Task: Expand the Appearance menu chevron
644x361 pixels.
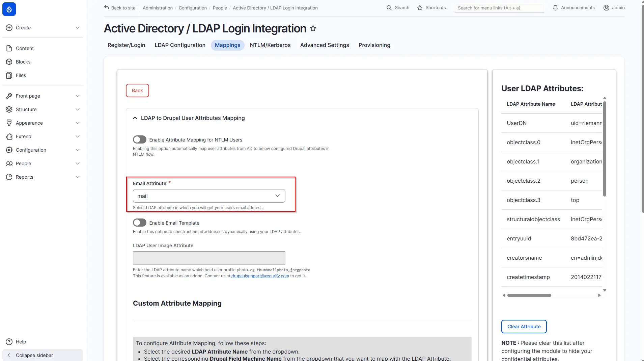Action: 78,123
